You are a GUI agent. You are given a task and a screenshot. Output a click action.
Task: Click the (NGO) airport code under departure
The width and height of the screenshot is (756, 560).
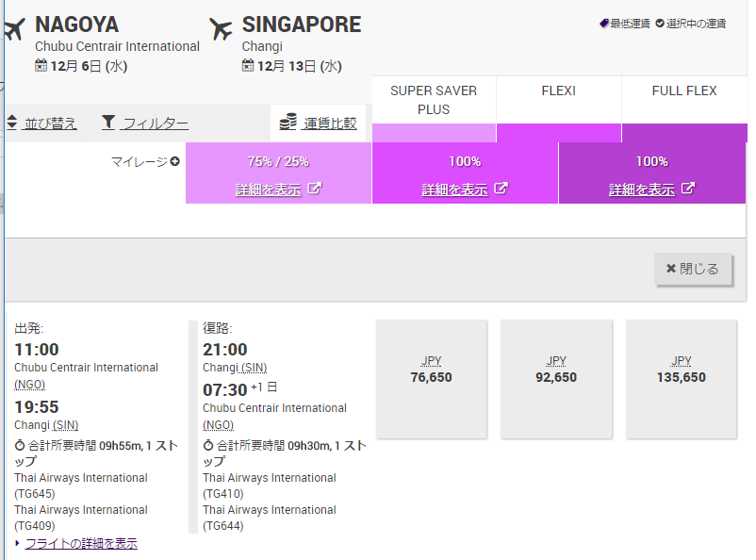click(30, 385)
